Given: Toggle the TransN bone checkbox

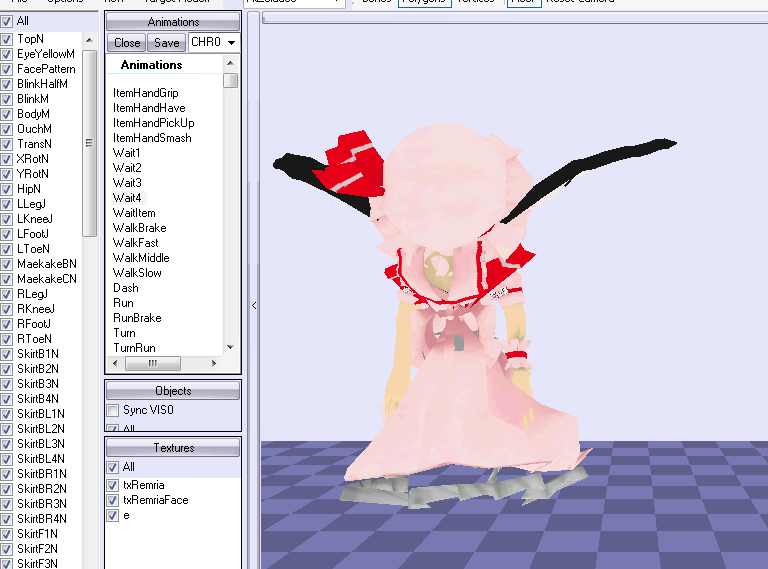Looking at the screenshot, I should 6,144.
